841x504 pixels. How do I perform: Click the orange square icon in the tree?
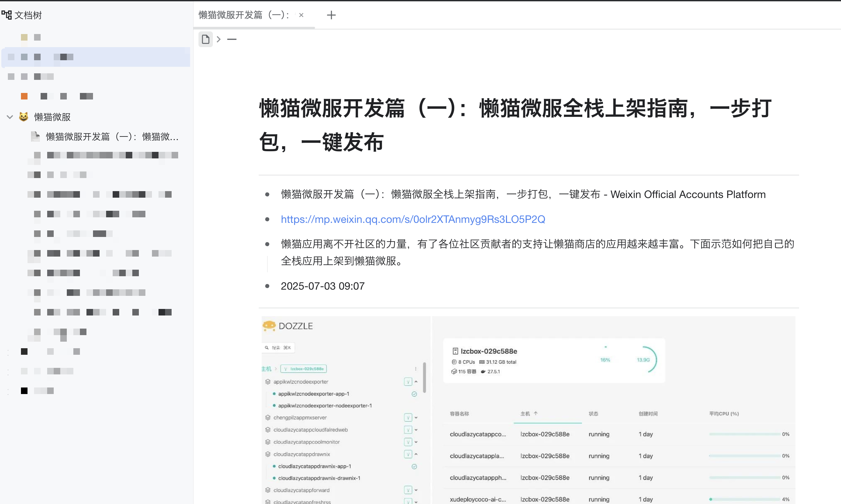[24, 96]
